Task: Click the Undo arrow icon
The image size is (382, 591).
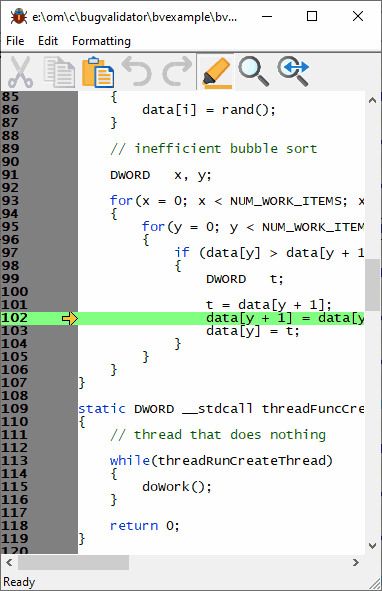Action: click(x=137, y=72)
